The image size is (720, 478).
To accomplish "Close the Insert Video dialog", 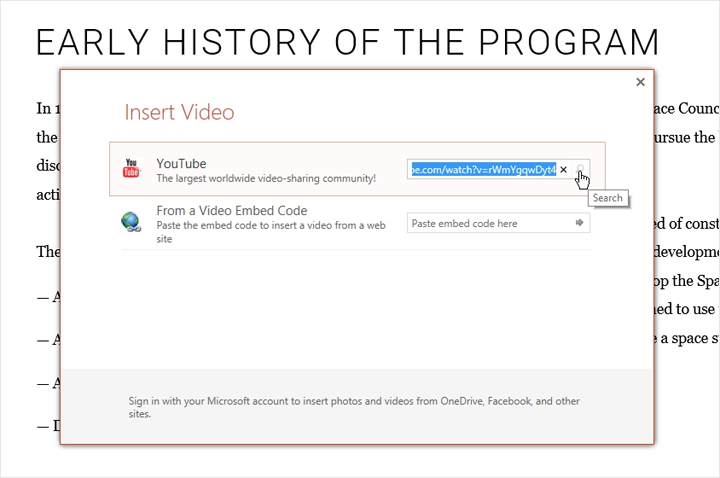I will (x=640, y=83).
